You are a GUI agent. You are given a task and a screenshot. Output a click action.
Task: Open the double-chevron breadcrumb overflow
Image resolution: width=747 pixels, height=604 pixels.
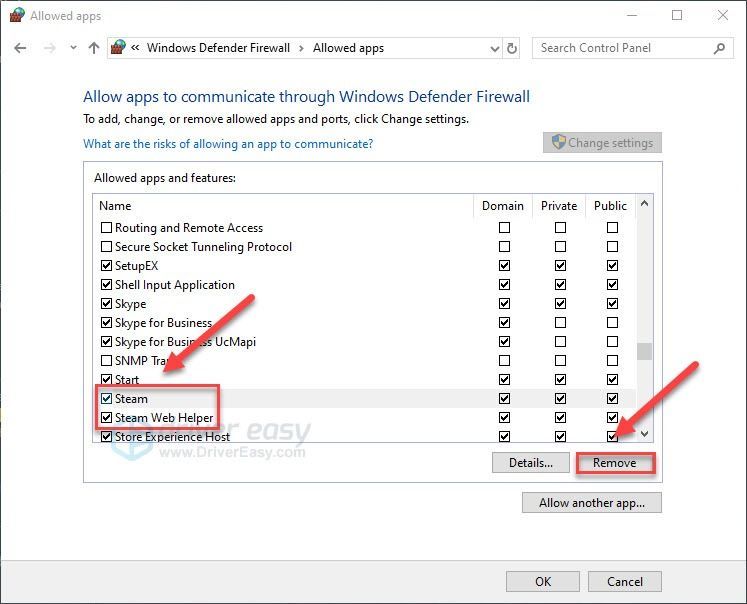tap(135, 48)
